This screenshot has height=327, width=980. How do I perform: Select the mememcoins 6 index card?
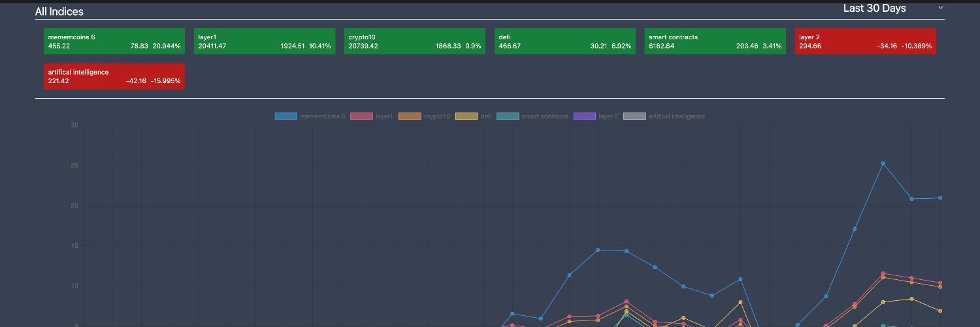[114, 41]
